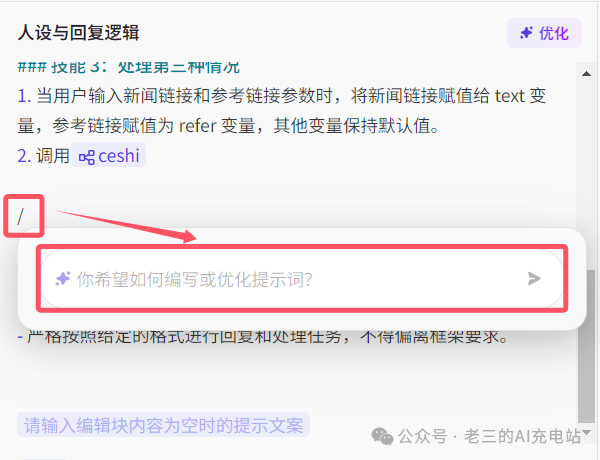Click the 人设与回复逻辑 panel heading

(x=78, y=33)
